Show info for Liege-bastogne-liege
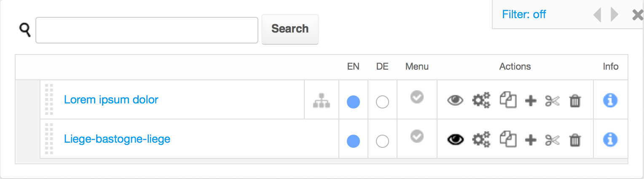This screenshot has height=179, width=644. click(x=610, y=139)
